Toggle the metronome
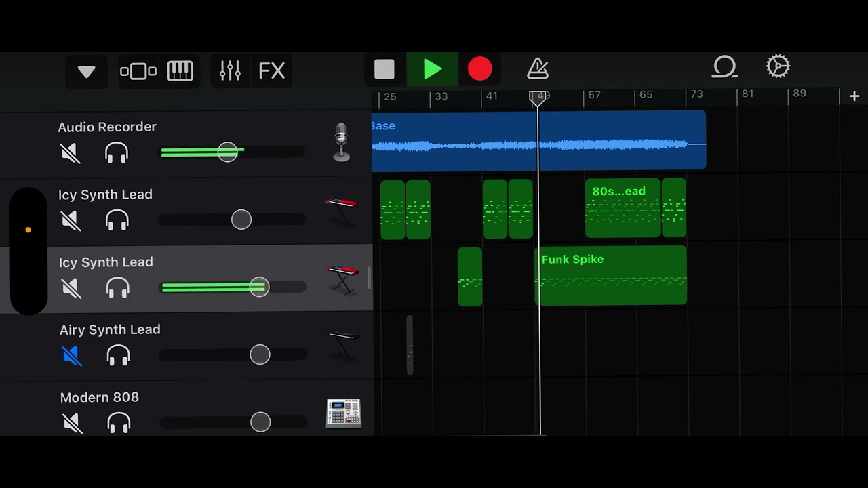 coord(538,68)
